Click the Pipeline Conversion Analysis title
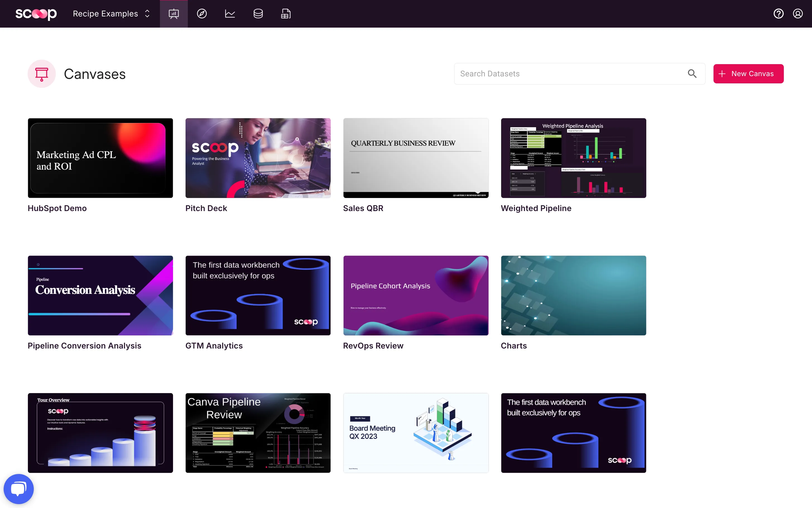This screenshot has width=812, height=508. (84, 346)
